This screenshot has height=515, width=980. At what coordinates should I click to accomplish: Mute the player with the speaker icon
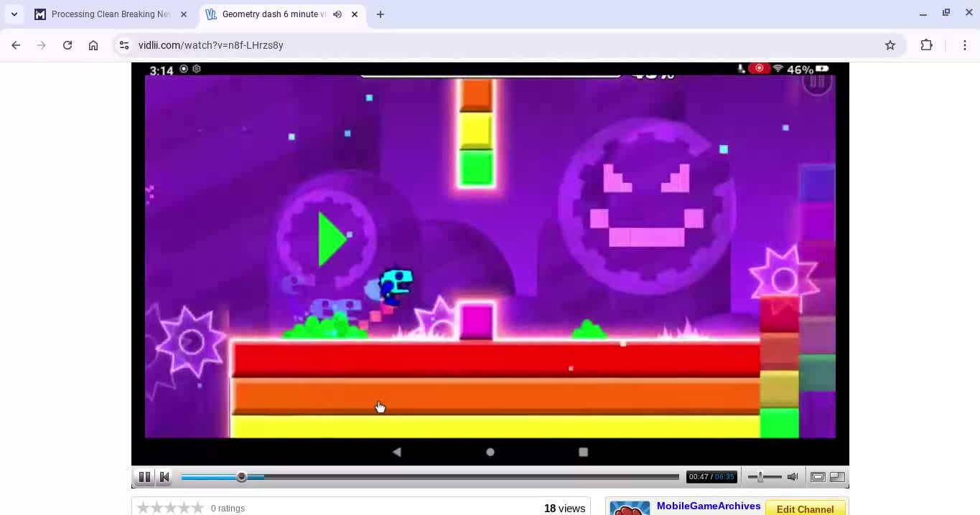pyautogui.click(x=793, y=477)
